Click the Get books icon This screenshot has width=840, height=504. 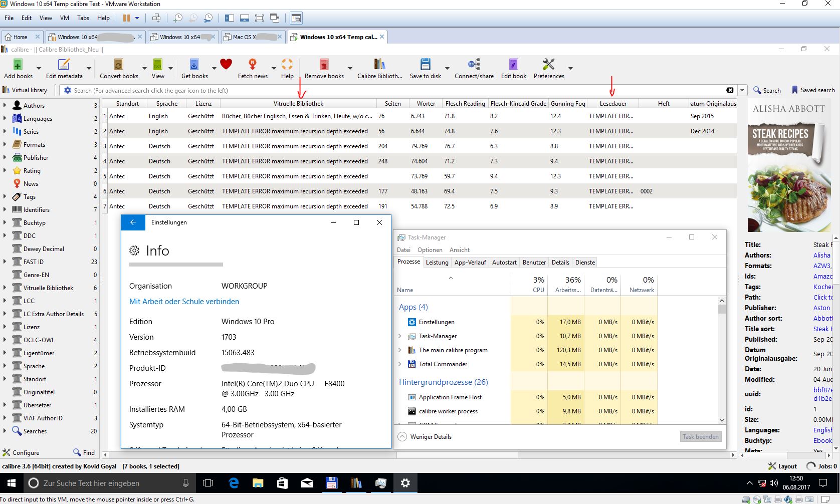coord(194,65)
